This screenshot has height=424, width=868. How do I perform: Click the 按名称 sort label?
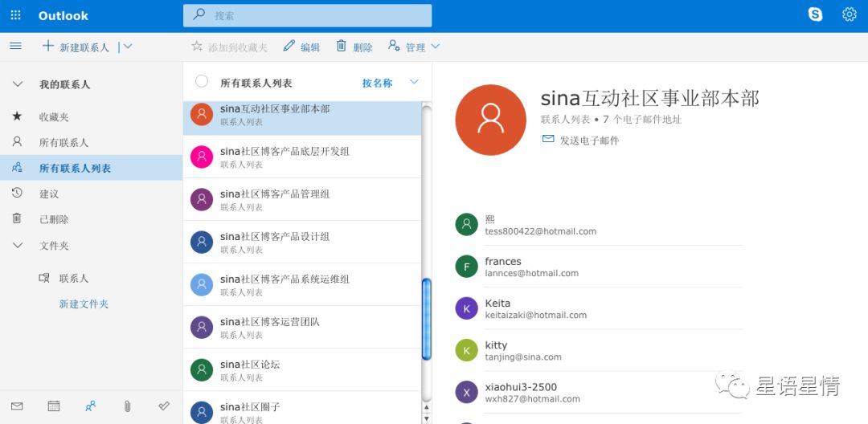coord(378,83)
